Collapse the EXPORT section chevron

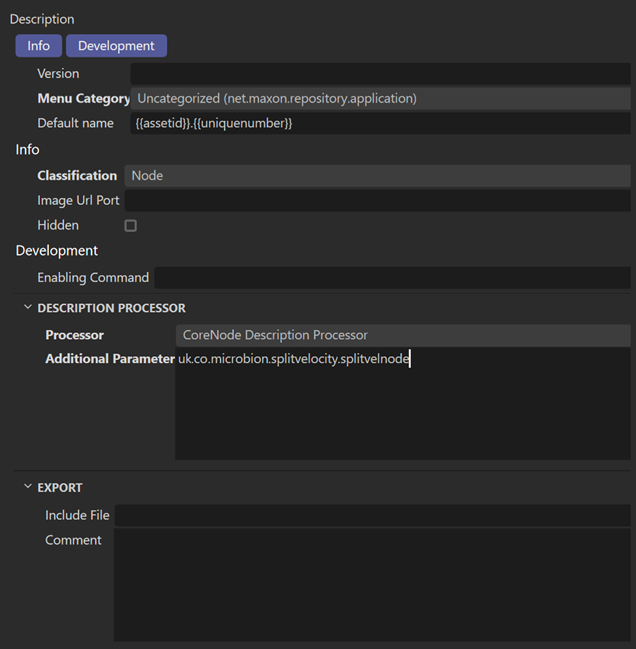coord(27,488)
